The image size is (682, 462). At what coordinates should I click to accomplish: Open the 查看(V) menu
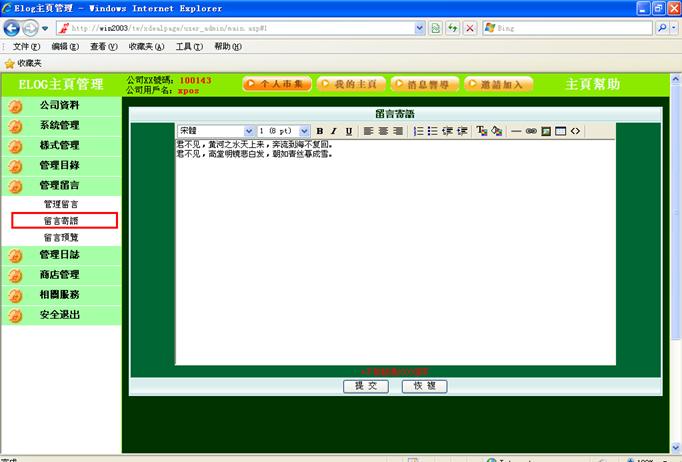coord(103,47)
